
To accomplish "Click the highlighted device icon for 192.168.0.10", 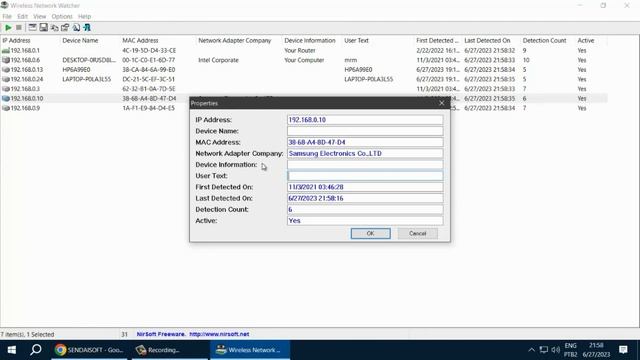I will [x=6, y=98].
